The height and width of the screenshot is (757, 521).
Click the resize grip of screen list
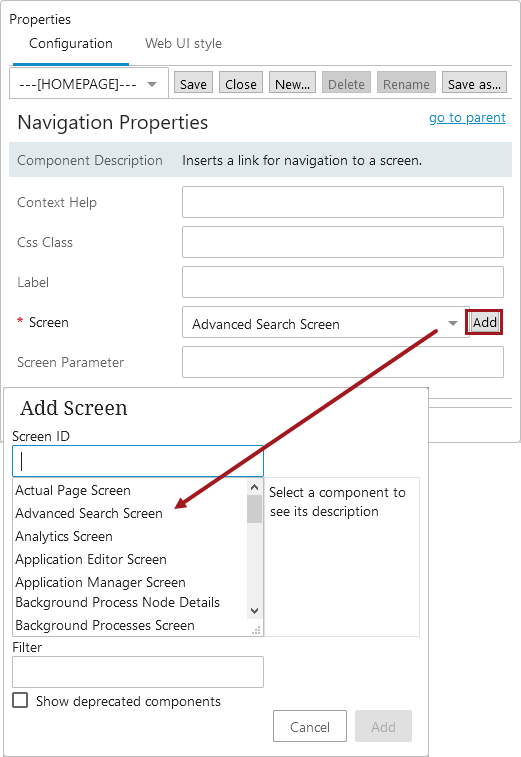click(256, 630)
